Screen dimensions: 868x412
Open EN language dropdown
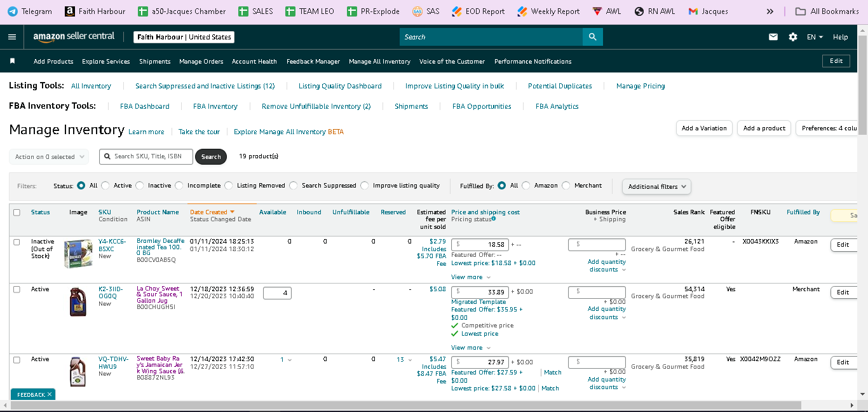click(x=815, y=37)
